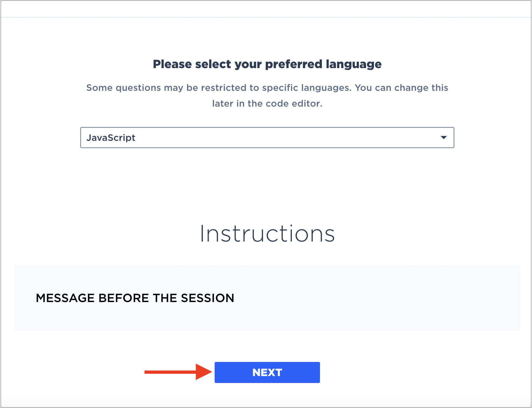Click the 'Please select your preferred language' heading
The height and width of the screenshot is (408, 532).
pyautogui.click(x=267, y=64)
